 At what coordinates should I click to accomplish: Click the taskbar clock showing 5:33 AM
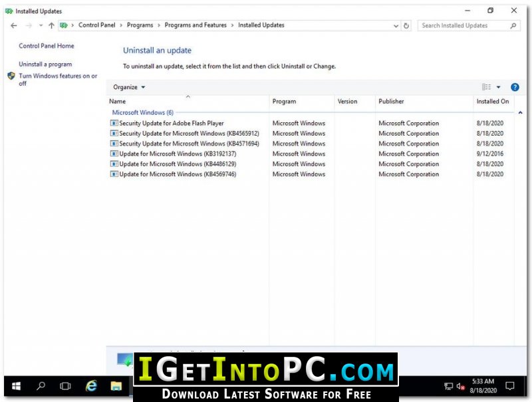tap(483, 386)
